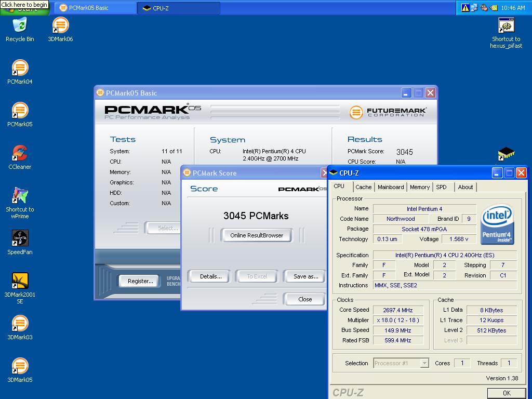Click the yellow warning tray icon
This screenshot has height=399, width=532.
(x=465, y=8)
